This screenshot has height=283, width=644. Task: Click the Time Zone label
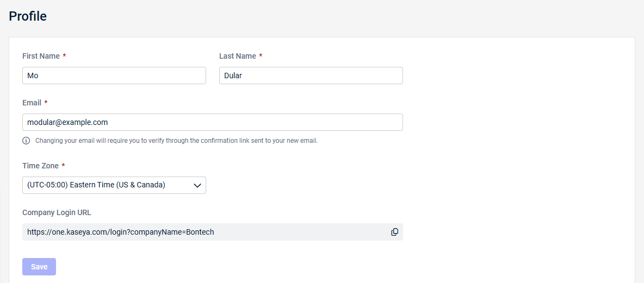point(40,166)
